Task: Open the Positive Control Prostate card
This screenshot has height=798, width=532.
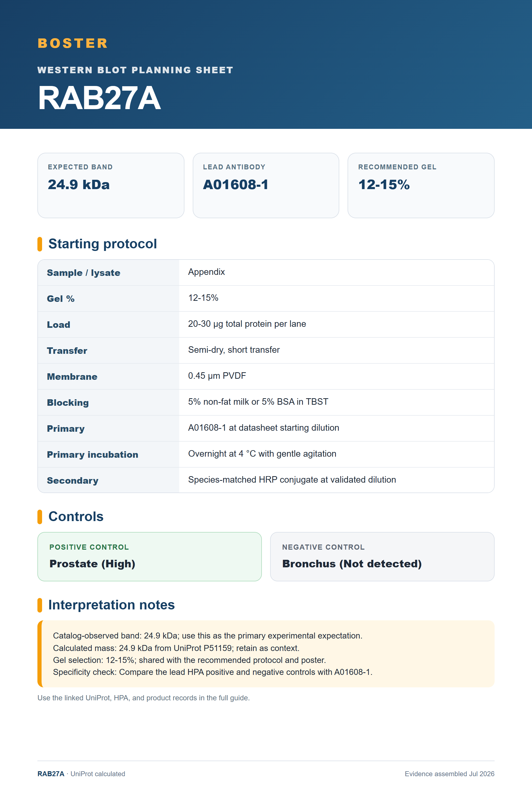Action: (149, 556)
